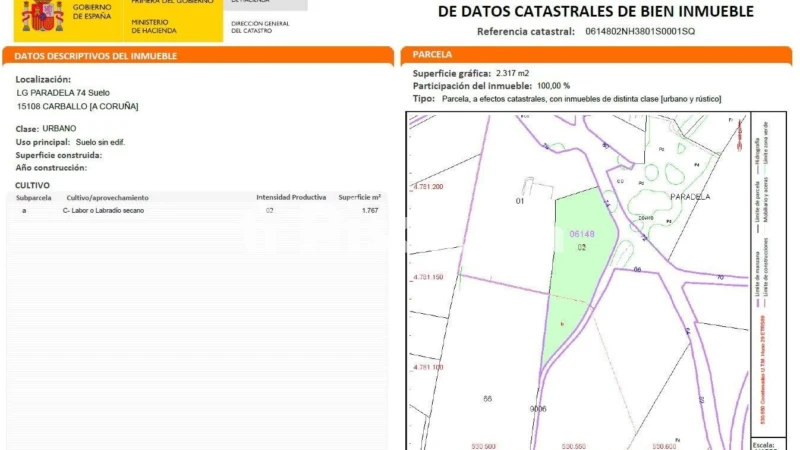This screenshot has height=450, width=800.
Task: Click the 'Tipo:' label
Action: click(x=423, y=99)
